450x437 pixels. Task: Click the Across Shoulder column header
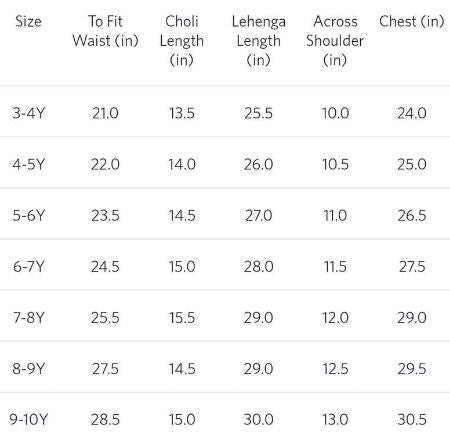[335, 41]
